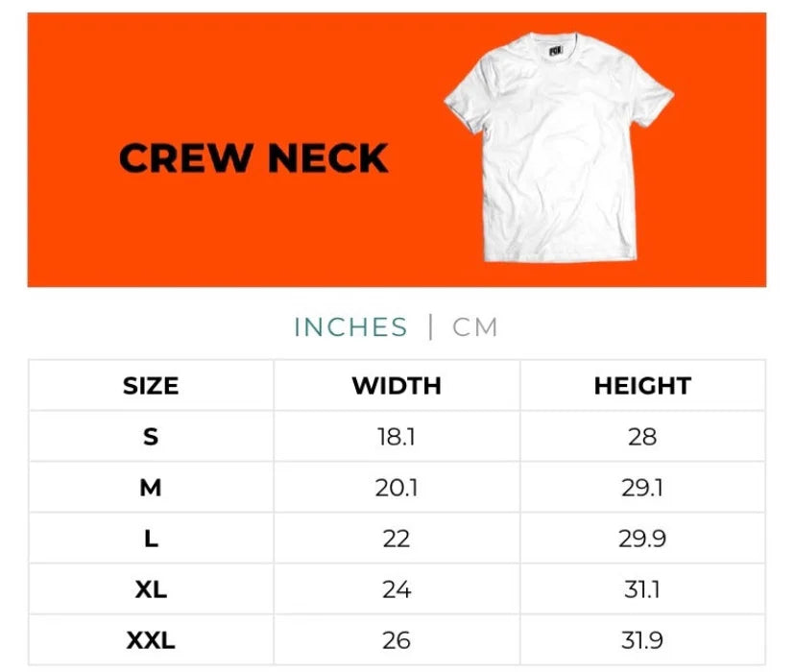Click the 18.1 width value for S
Screen dimensions: 795x672
pyautogui.click(x=397, y=437)
